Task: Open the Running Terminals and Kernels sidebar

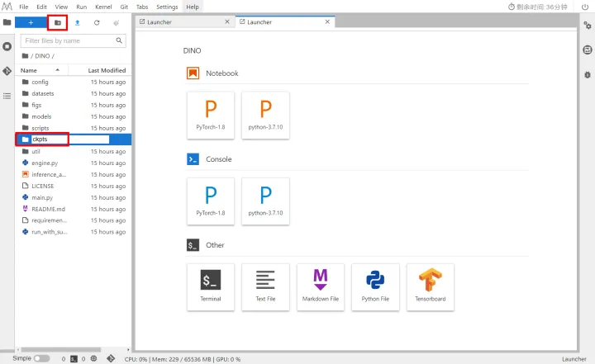Action: (7, 46)
